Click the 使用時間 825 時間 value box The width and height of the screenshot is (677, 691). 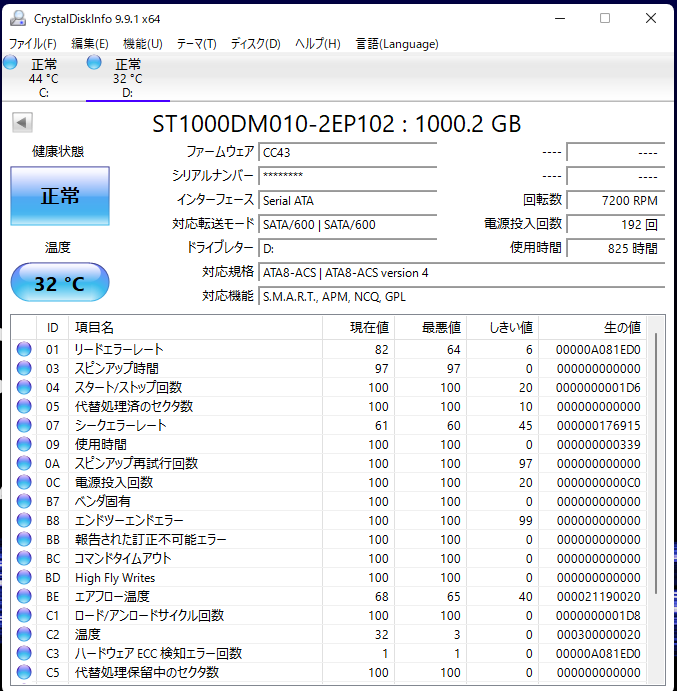[x=616, y=248]
